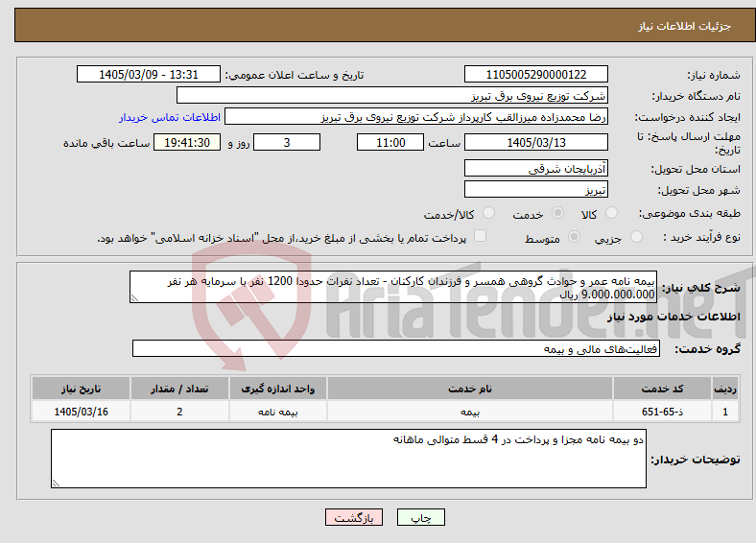Click service code cell ذ-65-651
756x543 pixels.
click(x=663, y=412)
